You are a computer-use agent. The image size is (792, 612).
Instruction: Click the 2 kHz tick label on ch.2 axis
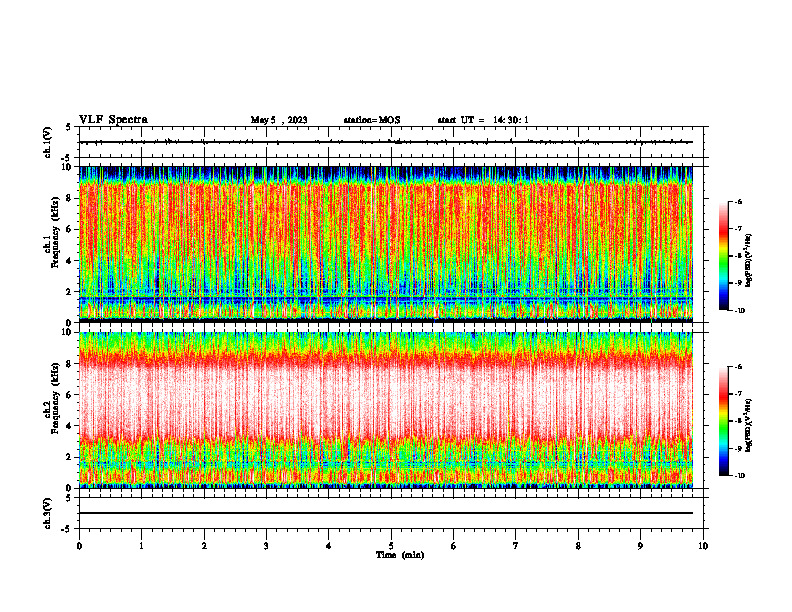pos(70,457)
